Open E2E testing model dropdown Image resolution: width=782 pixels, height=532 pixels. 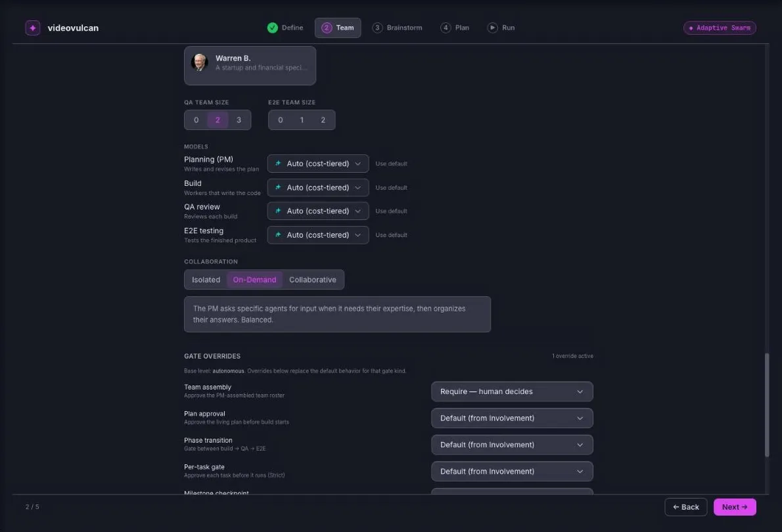[318, 235]
